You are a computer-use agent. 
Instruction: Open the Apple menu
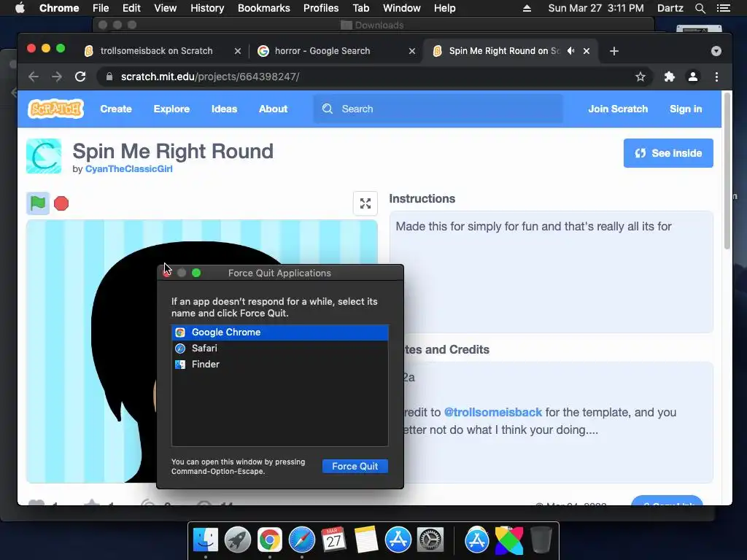pyautogui.click(x=20, y=8)
